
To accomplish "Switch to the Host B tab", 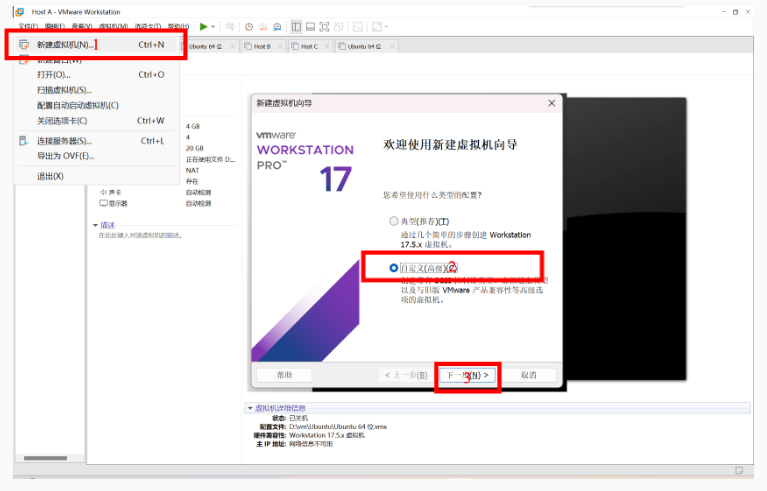I will click(263, 46).
